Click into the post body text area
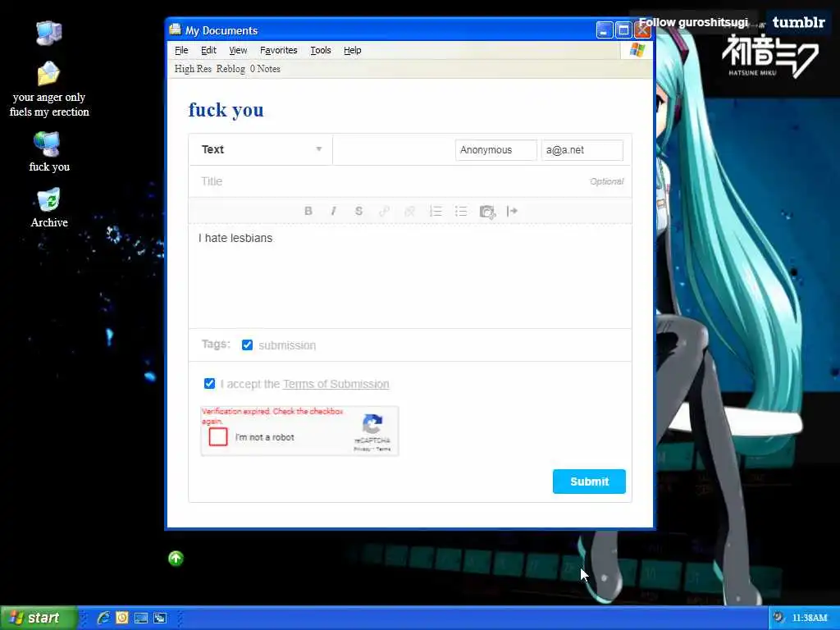This screenshot has height=630, width=840. point(410,276)
